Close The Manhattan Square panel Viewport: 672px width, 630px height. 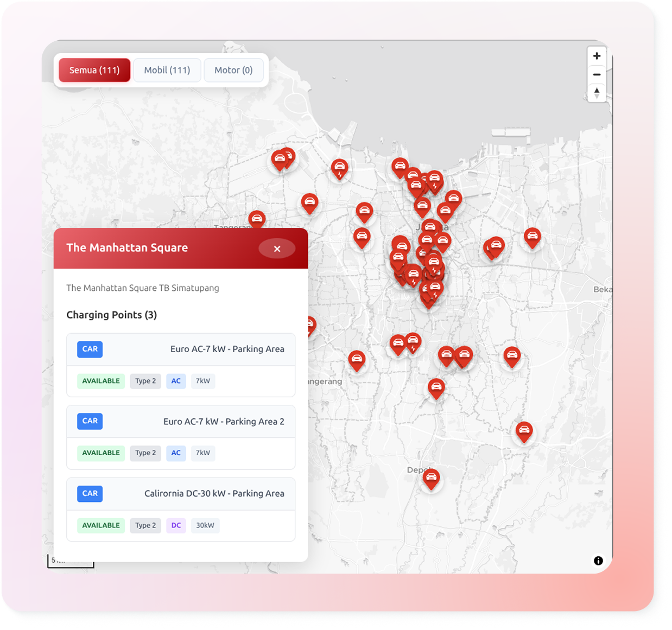[x=277, y=249]
